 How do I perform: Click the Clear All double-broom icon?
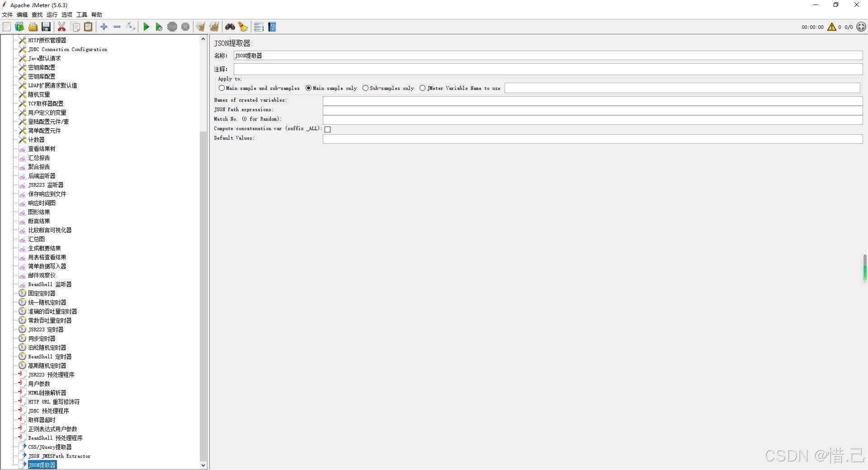(x=214, y=27)
